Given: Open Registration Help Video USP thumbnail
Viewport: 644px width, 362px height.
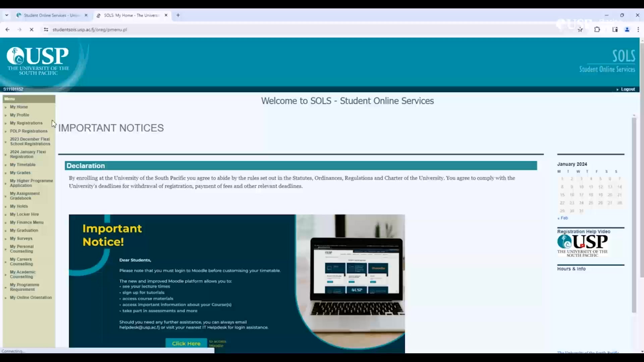Looking at the screenshot, I should pos(583,246).
